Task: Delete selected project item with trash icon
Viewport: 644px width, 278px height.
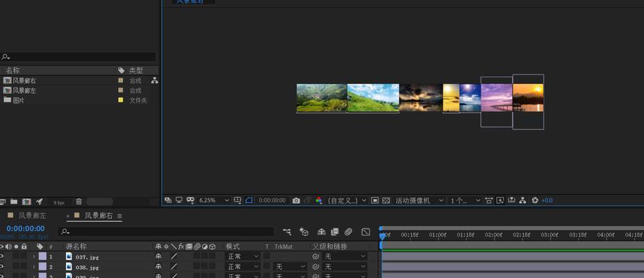Action: 79,202
